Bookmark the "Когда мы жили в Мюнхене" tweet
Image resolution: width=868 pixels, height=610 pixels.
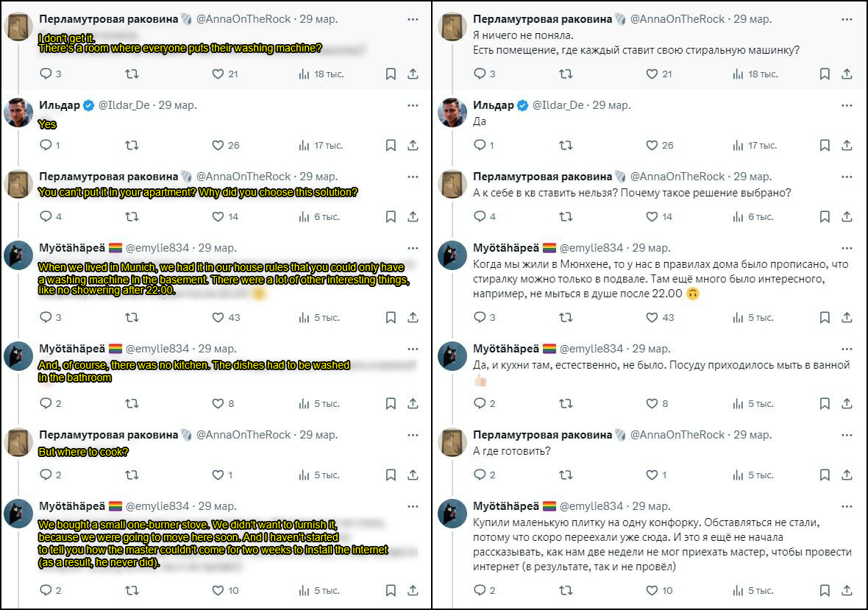[x=825, y=318]
